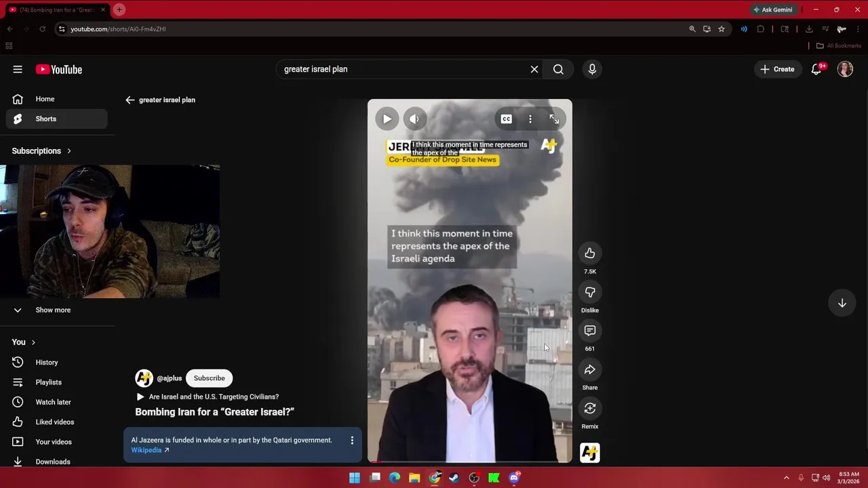Select Home in the sidebar

tap(57, 99)
